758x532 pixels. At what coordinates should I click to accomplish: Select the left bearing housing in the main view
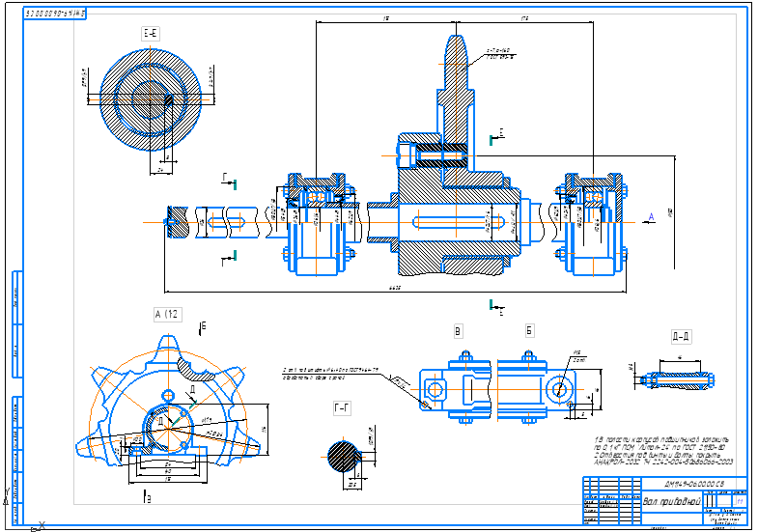[316, 222]
